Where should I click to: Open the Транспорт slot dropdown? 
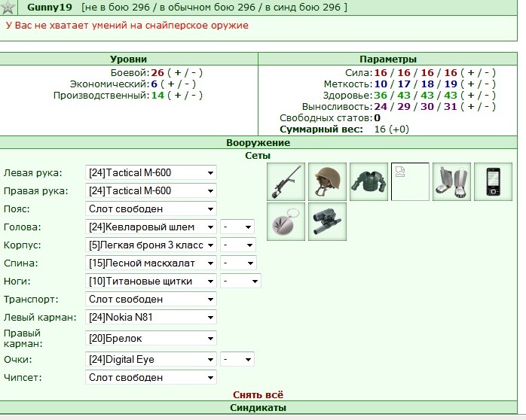coord(151,300)
